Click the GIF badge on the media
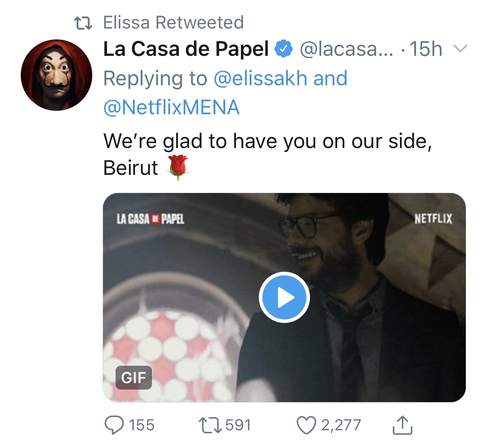The height and width of the screenshot is (448, 487). 133,377
